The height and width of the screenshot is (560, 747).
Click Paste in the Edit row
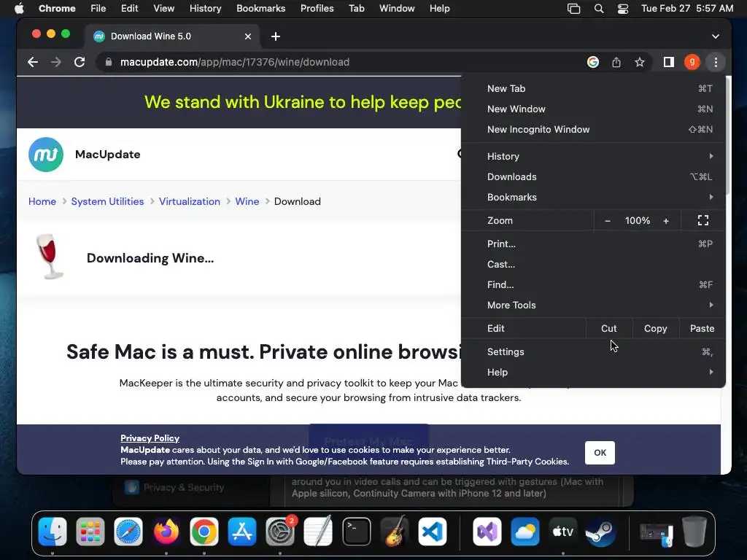(x=702, y=329)
